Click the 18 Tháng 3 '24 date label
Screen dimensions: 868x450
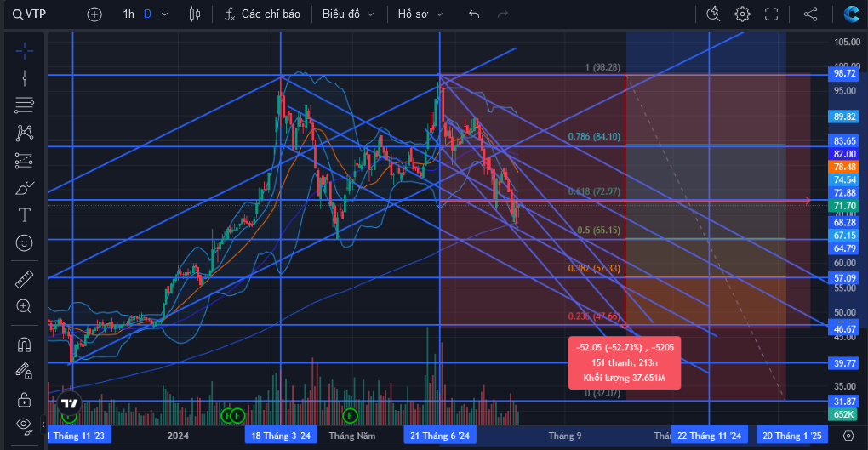click(281, 436)
